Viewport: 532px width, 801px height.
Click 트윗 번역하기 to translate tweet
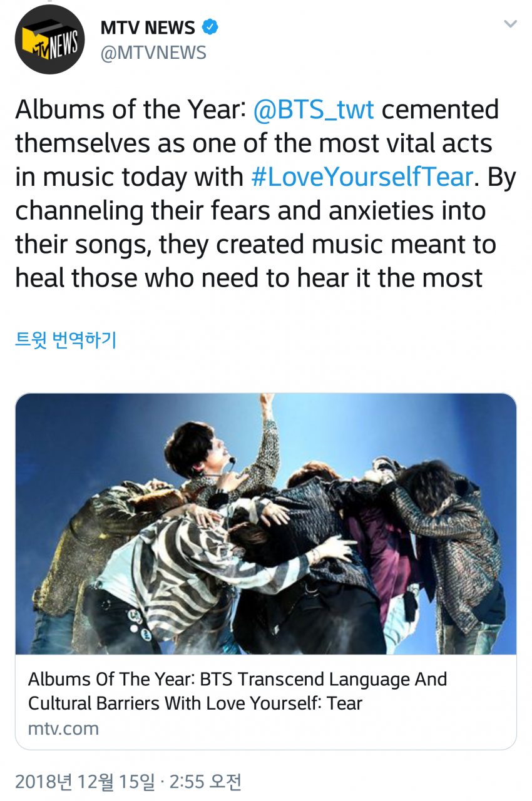point(66,340)
